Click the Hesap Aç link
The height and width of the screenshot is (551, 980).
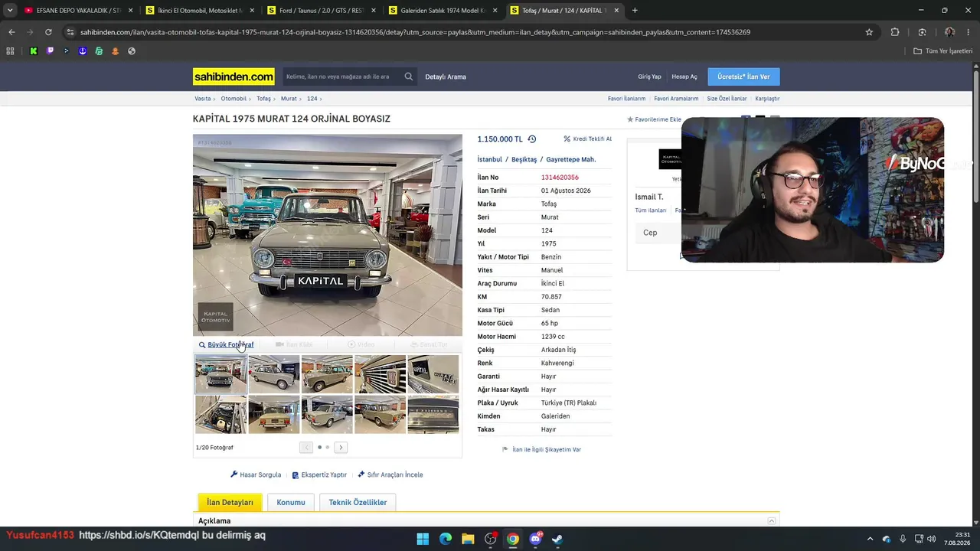click(684, 77)
